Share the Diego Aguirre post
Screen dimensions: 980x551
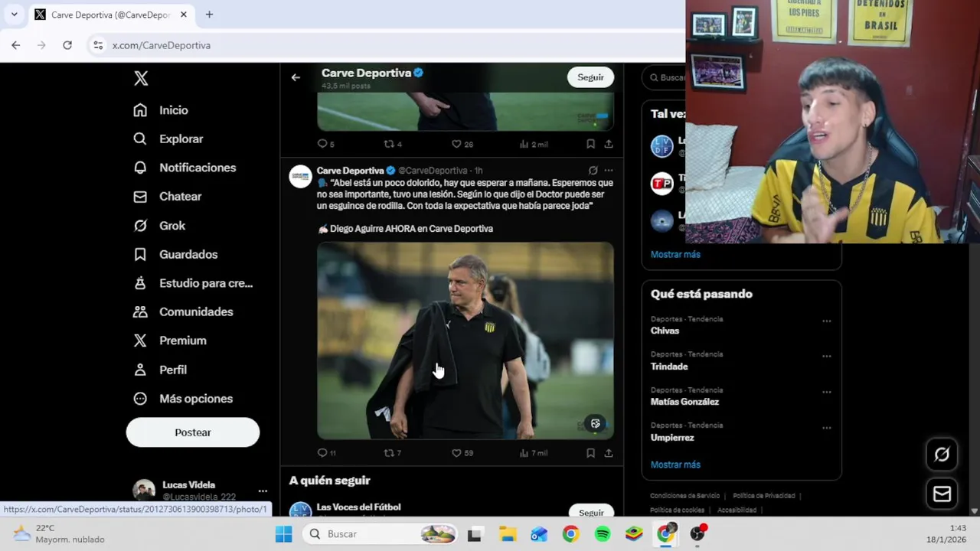click(609, 453)
